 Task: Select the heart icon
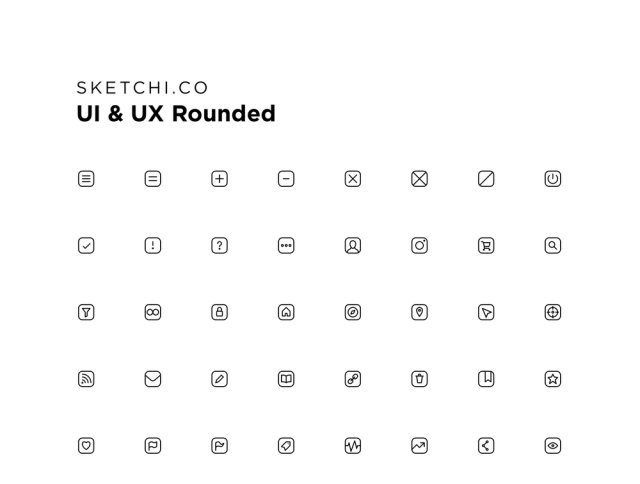coord(86,446)
